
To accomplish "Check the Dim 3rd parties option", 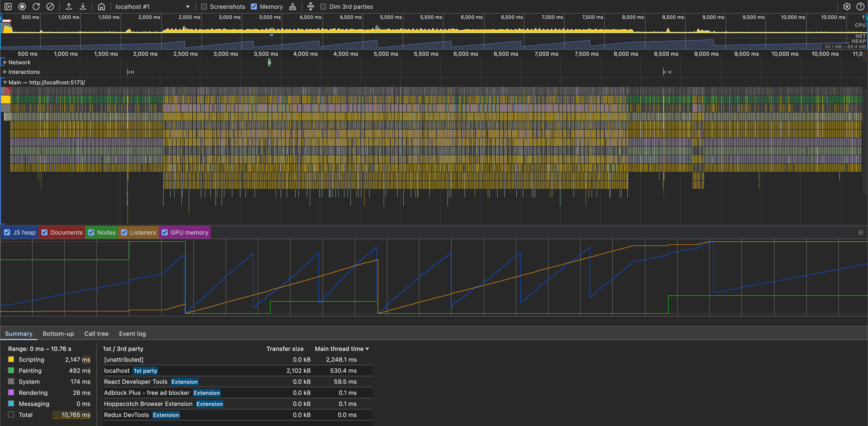I will click(x=323, y=6).
